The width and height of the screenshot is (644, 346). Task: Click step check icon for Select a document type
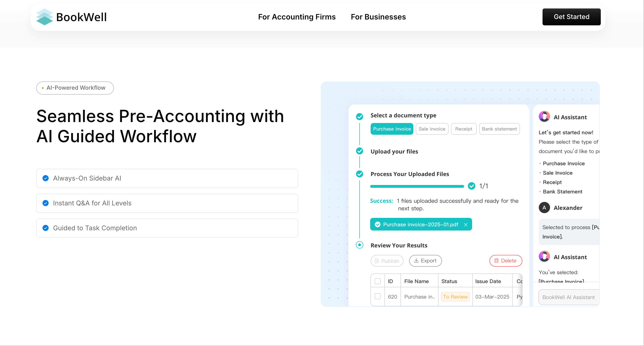click(360, 116)
